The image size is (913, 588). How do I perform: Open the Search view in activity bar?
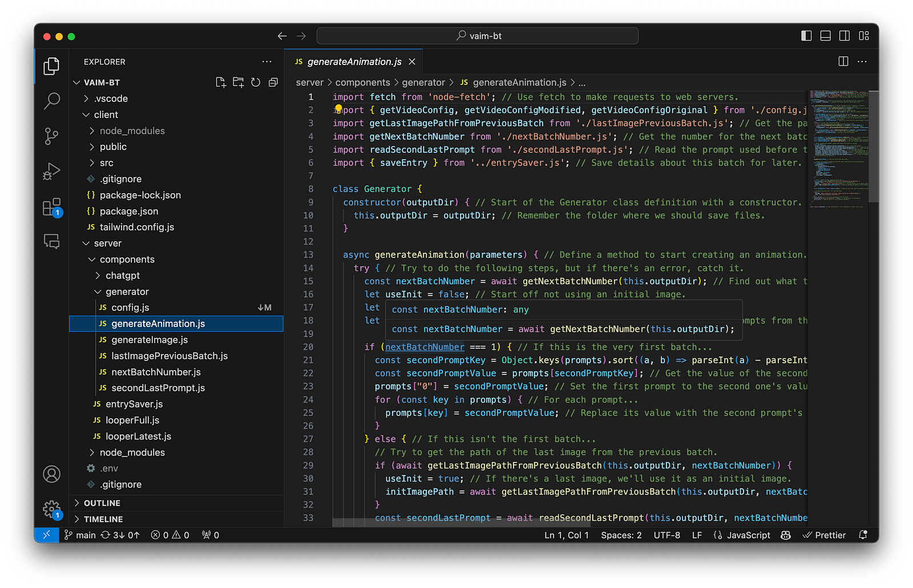51,102
